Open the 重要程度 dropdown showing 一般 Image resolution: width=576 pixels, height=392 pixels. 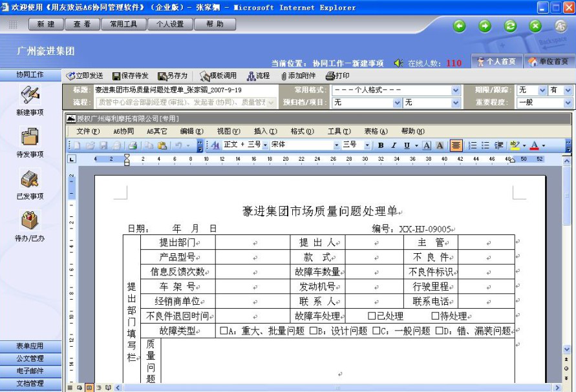(568, 102)
